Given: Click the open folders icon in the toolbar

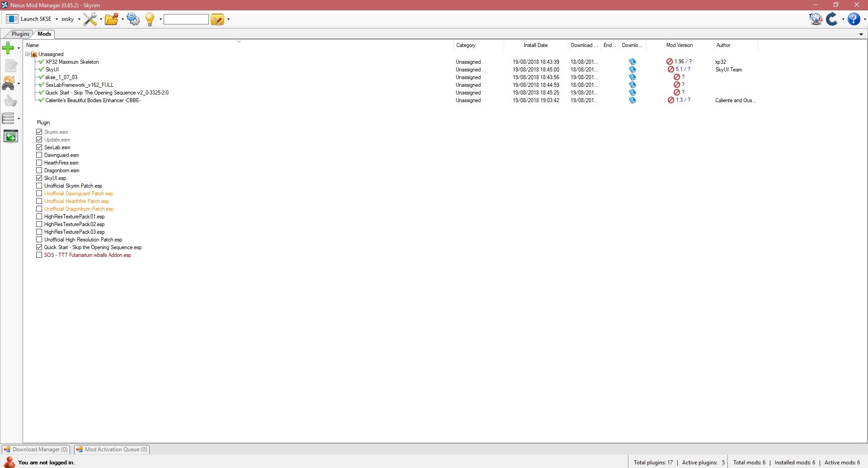Looking at the screenshot, I should (111, 19).
